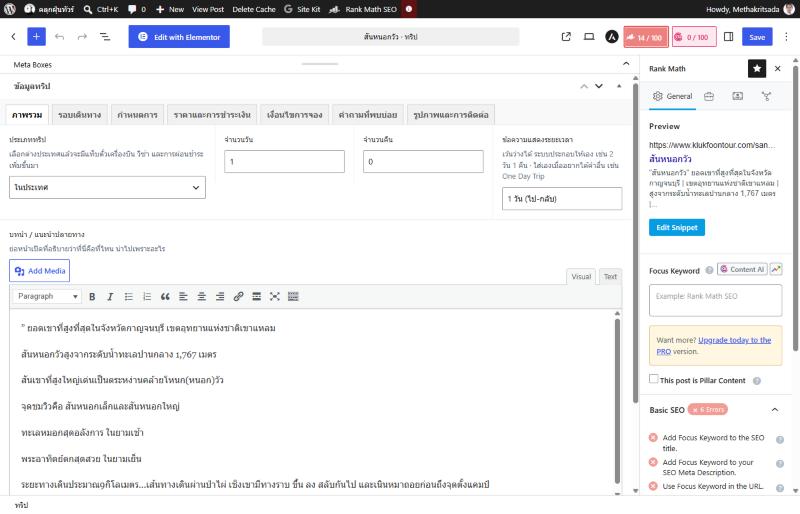Check This post is Pillar Content
The width and height of the screenshot is (800, 514).
(654, 379)
